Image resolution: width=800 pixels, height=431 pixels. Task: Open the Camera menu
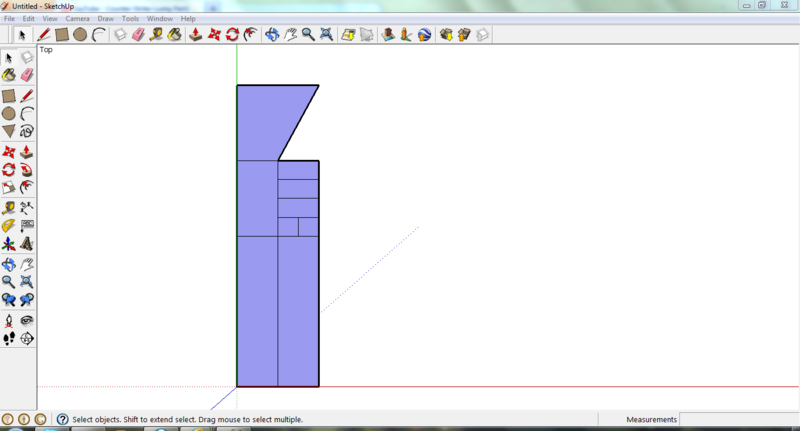tap(77, 19)
